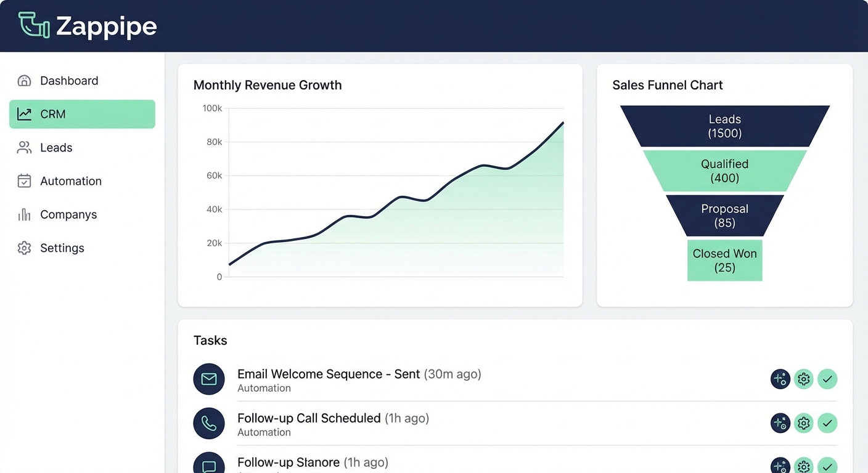
Task: Complete the Follow-up Stanore task with its checkmark
Action: [827, 466]
